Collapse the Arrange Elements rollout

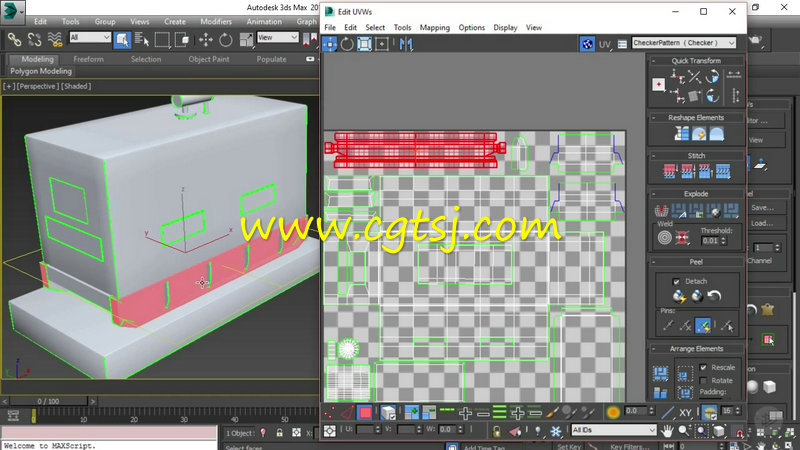pos(653,349)
